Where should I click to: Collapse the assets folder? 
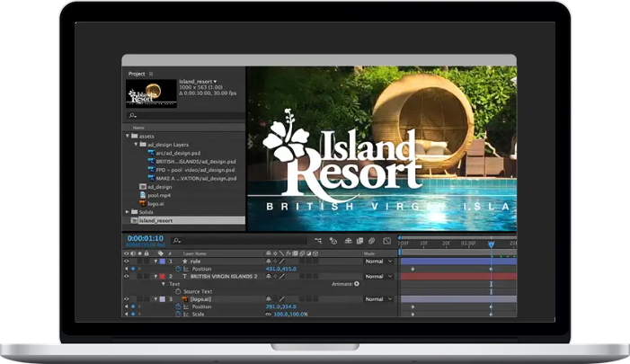click(x=128, y=137)
